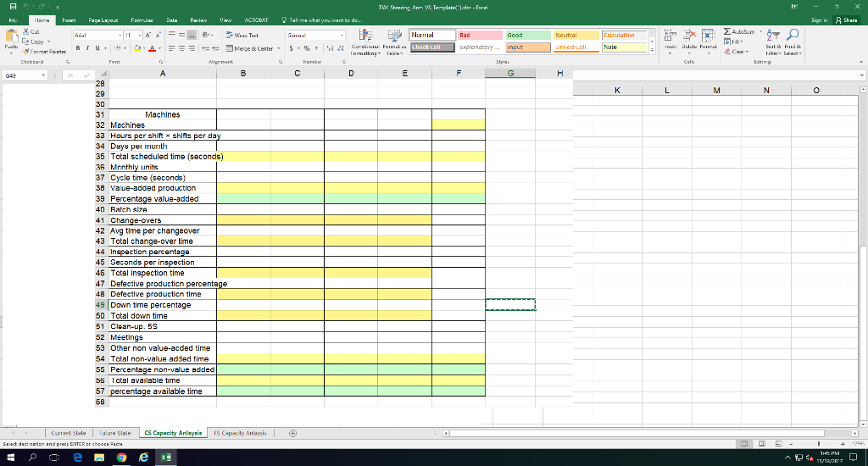Apply percent style icon

pos(307,48)
